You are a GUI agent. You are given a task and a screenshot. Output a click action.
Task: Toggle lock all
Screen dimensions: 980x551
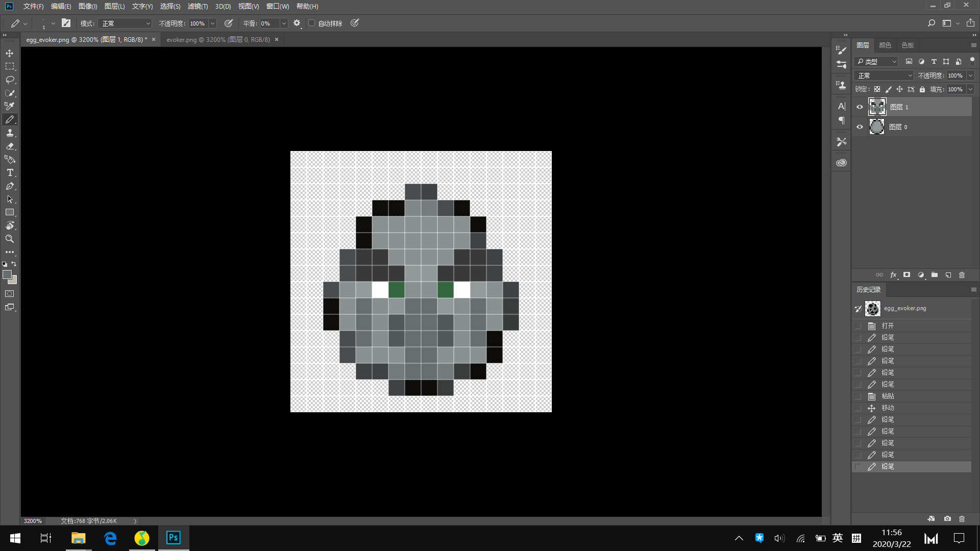(922, 89)
